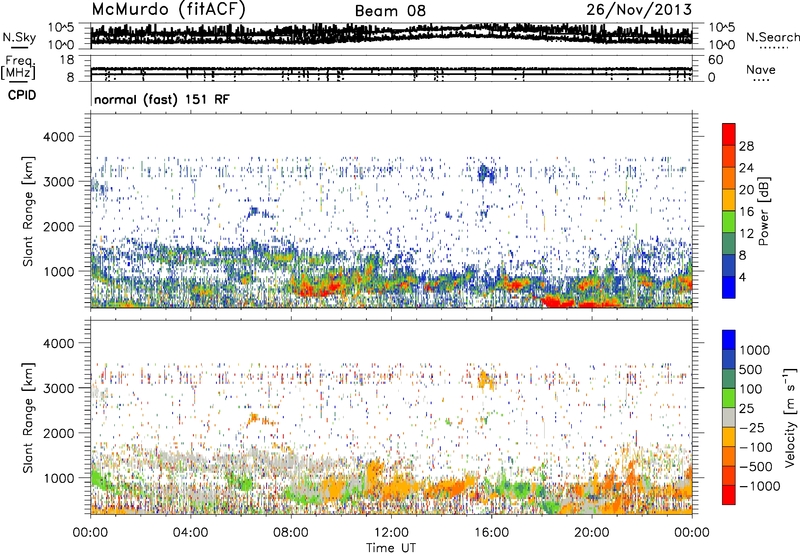
Task: Select the 24 label on Power colorbar
Action: pos(746,168)
